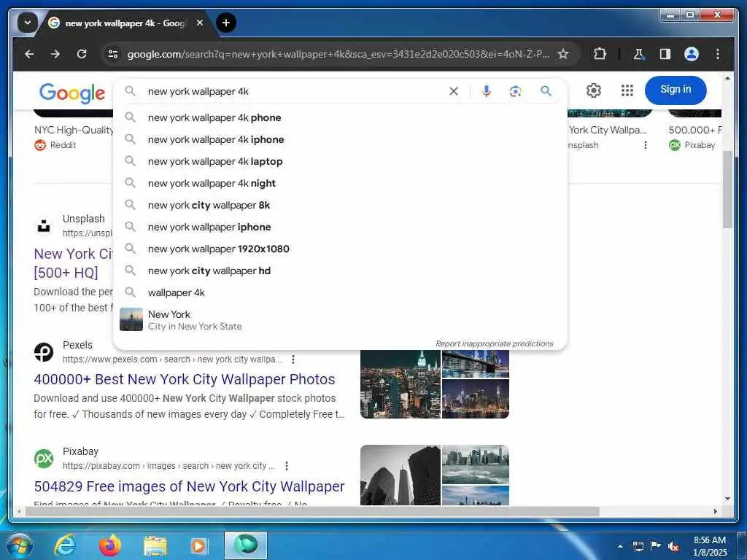Toggle the Chrome side panel
The image size is (747, 560).
pyautogui.click(x=665, y=54)
